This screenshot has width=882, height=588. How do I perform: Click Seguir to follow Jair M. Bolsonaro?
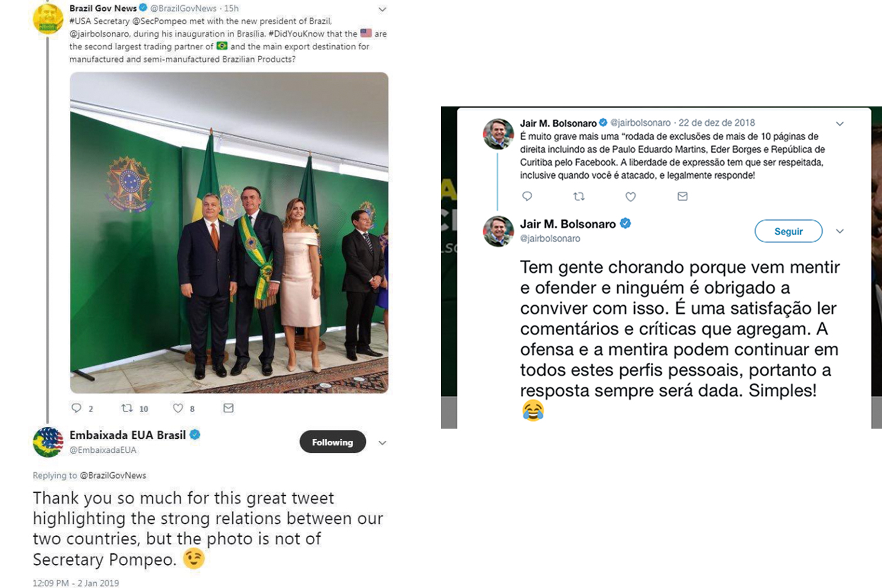789,231
